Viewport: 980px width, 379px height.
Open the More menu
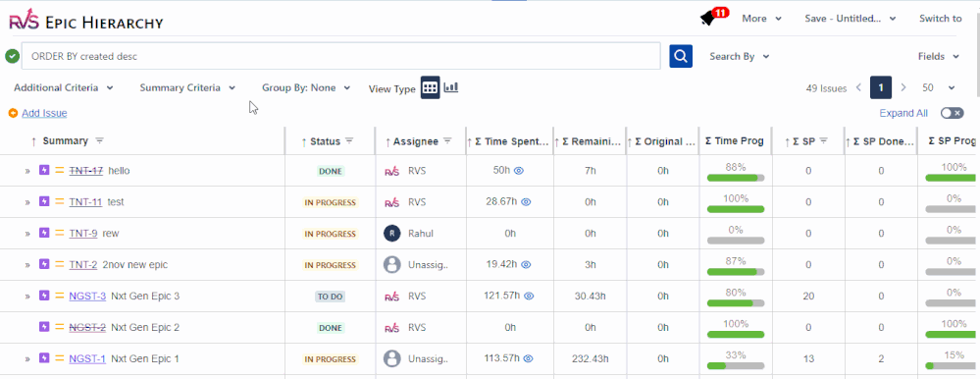(x=762, y=19)
